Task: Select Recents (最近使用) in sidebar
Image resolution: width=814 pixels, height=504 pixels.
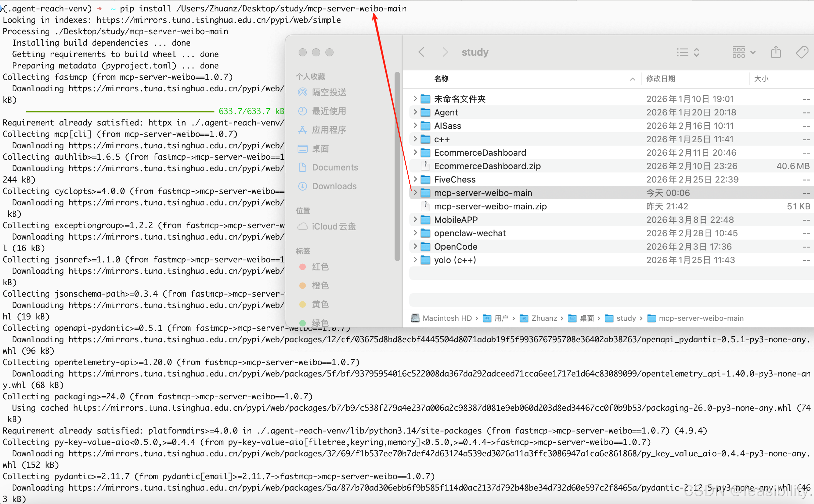Action: pos(328,111)
